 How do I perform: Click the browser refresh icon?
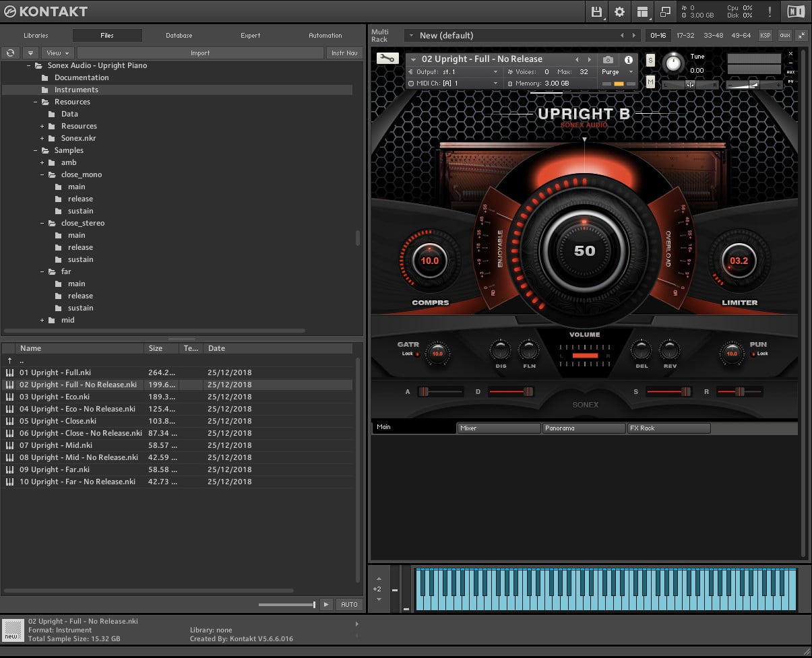pos(10,53)
